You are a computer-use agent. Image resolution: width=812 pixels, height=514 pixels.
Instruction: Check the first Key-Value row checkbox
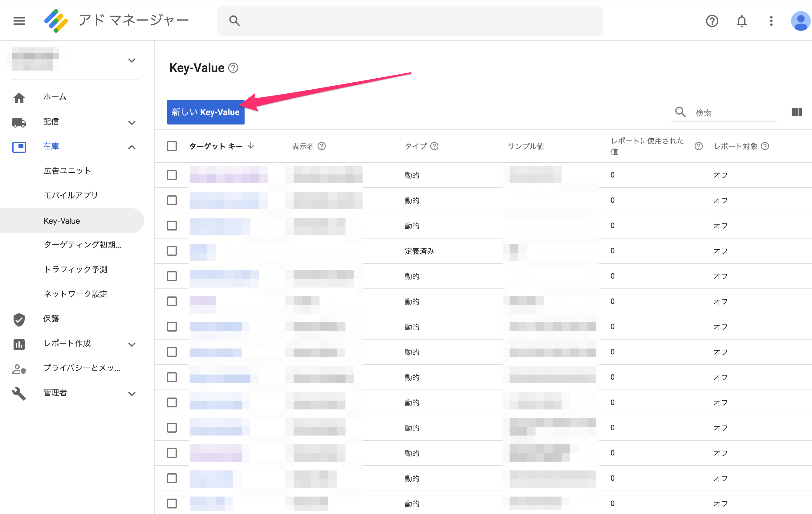click(x=172, y=175)
